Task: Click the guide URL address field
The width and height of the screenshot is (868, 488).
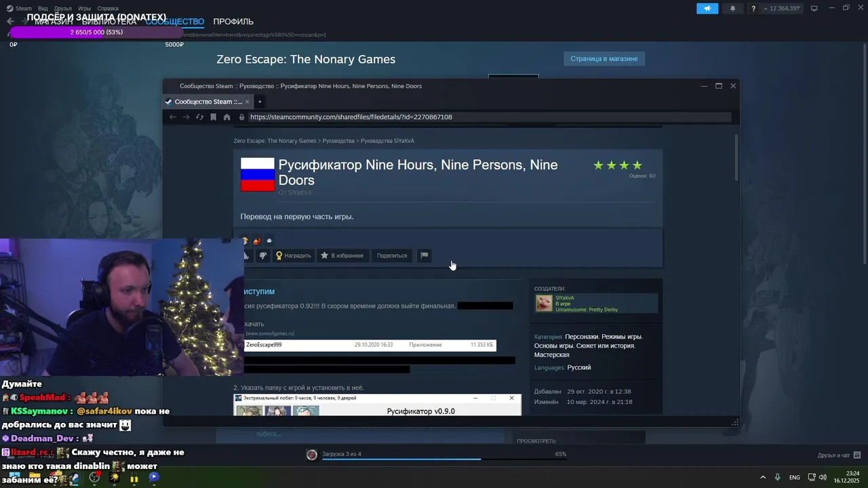Action: point(488,117)
